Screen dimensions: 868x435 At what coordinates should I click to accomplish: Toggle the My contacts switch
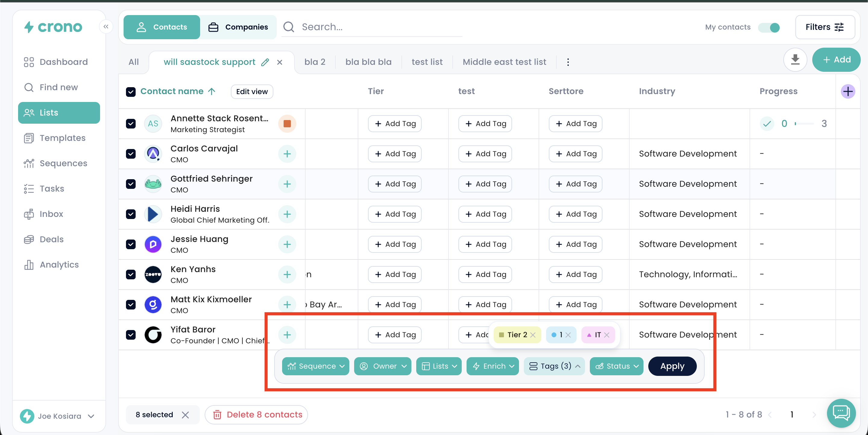(x=769, y=27)
